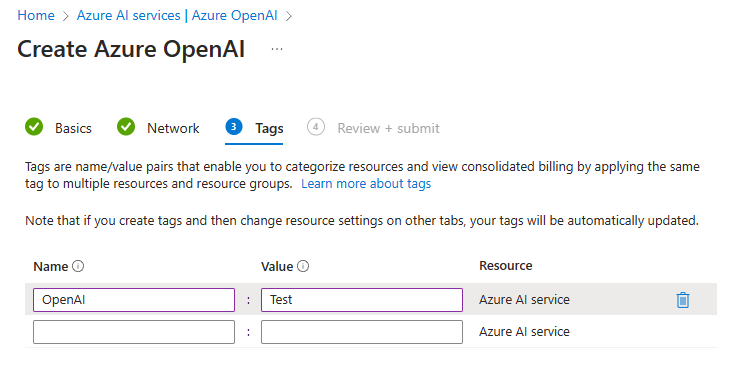Screen dimensions: 752x372
Task: Open Azure AI services | Azure OpenAI breadcrumb
Action: coord(177,15)
